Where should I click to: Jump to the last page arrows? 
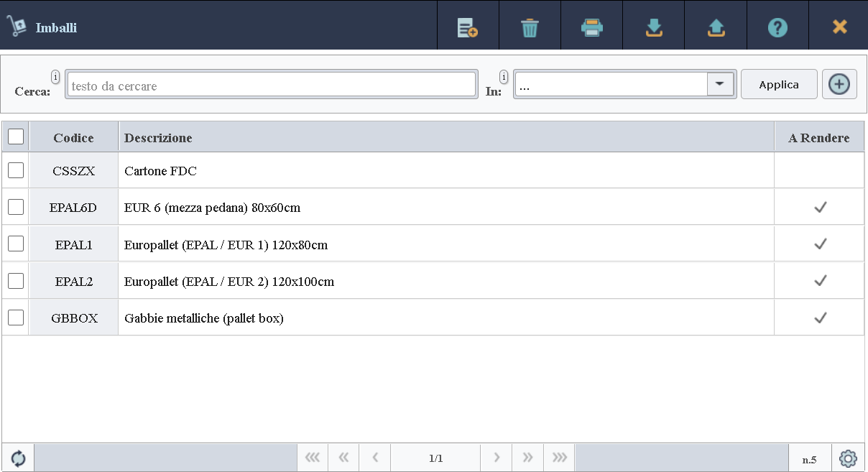click(559, 458)
